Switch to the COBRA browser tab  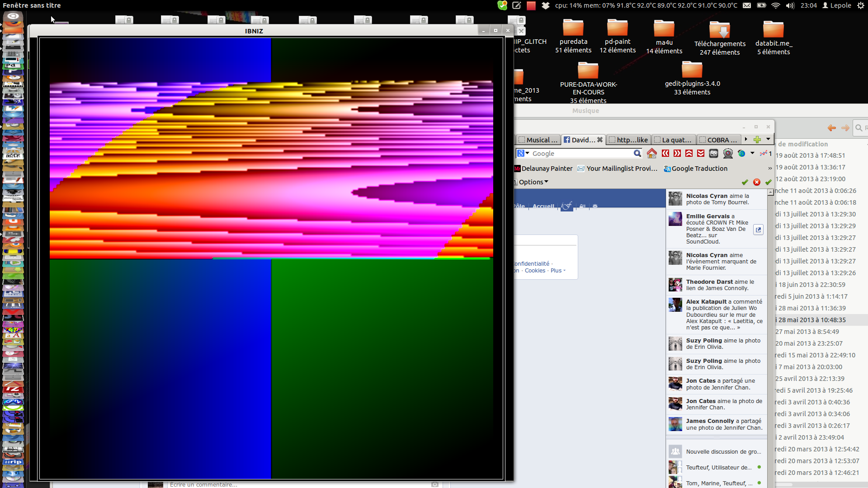(719, 140)
